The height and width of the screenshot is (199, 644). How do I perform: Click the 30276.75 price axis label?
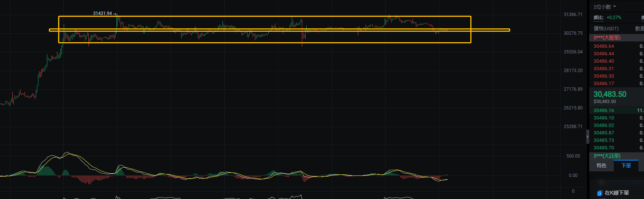tap(573, 33)
